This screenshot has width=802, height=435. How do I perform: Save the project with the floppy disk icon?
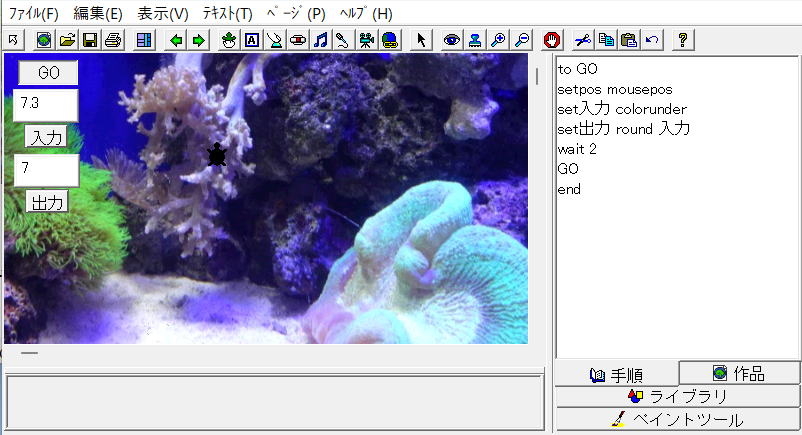coord(90,39)
